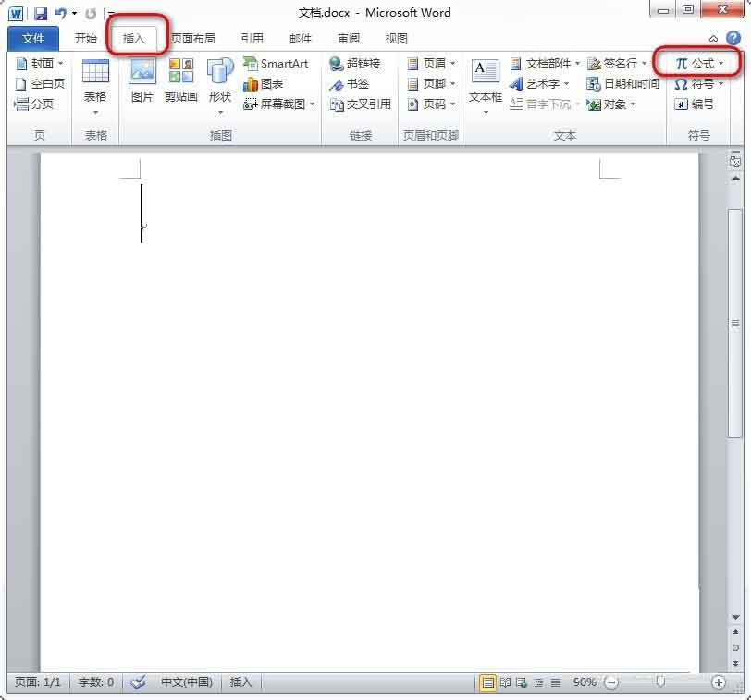Zoom out with the minus button
The image size is (751, 700).
(x=611, y=682)
